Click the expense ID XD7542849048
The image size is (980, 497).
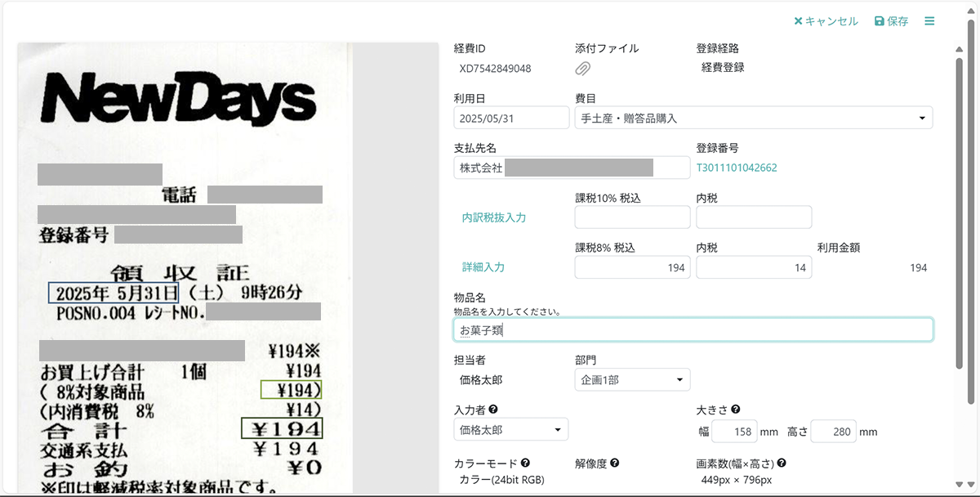coord(496,69)
